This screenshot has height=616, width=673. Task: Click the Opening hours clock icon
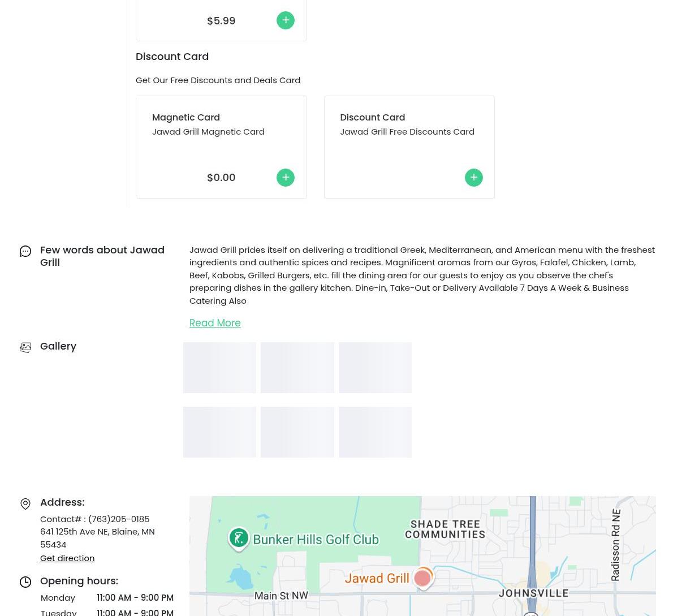tap(25, 582)
